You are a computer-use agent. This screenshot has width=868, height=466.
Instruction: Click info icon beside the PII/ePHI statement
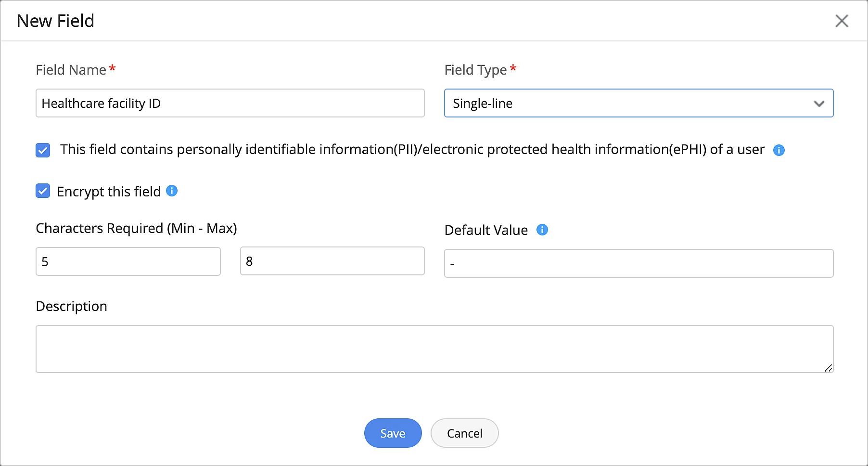[x=779, y=150]
